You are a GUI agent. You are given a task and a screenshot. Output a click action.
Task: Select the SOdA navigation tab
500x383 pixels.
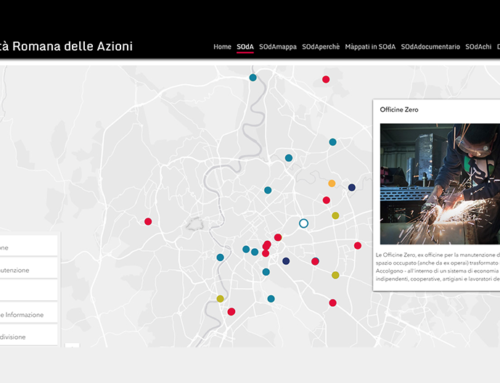[245, 47]
